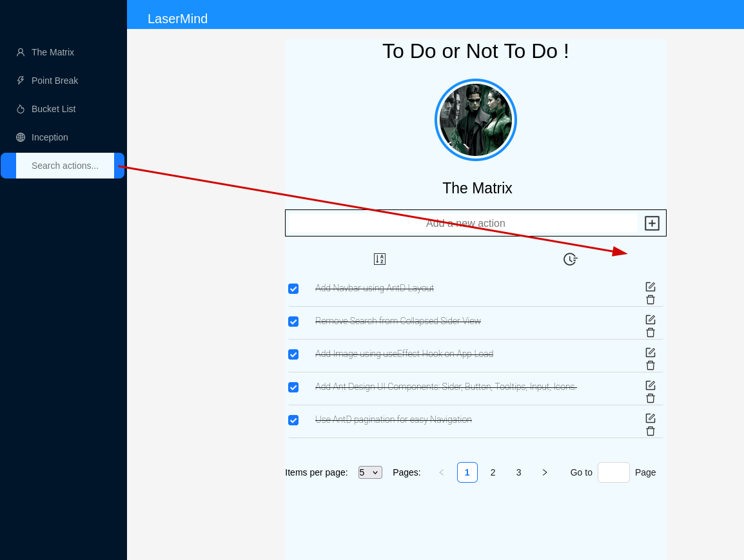
Task: Click the lightning icon beside Point Break
Action: click(x=21, y=81)
